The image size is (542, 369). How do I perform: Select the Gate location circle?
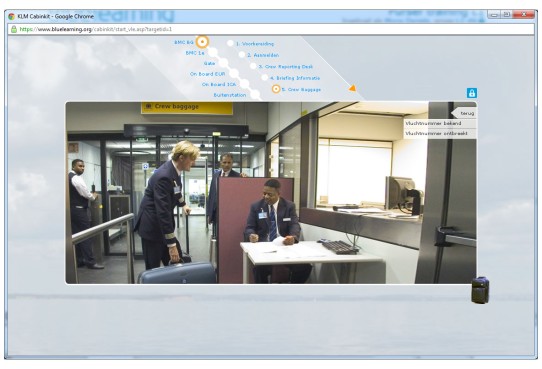coord(223,63)
